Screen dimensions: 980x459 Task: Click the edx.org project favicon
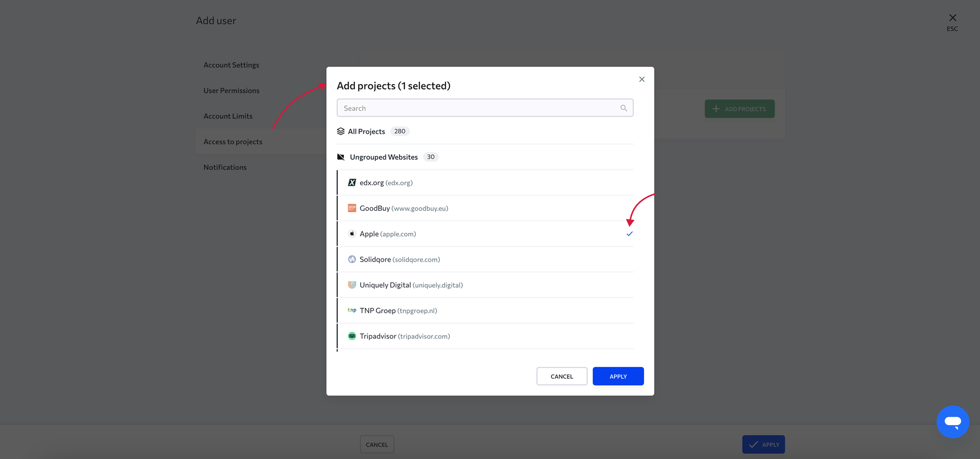352,182
